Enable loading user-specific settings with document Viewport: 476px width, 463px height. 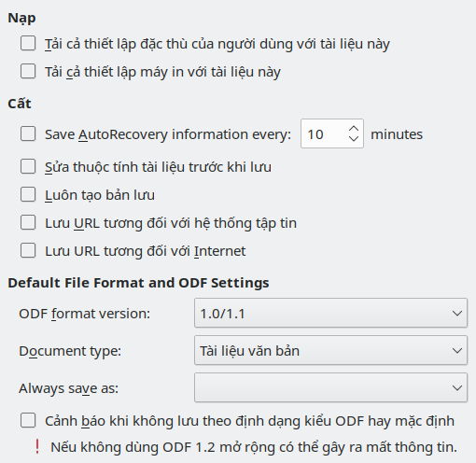[x=28, y=43]
